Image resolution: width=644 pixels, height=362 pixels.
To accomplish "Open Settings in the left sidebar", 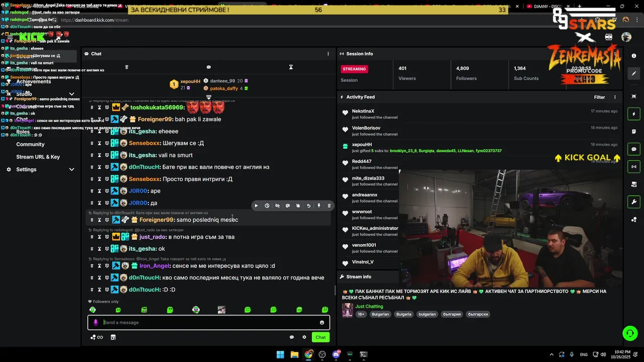I will [x=26, y=169].
